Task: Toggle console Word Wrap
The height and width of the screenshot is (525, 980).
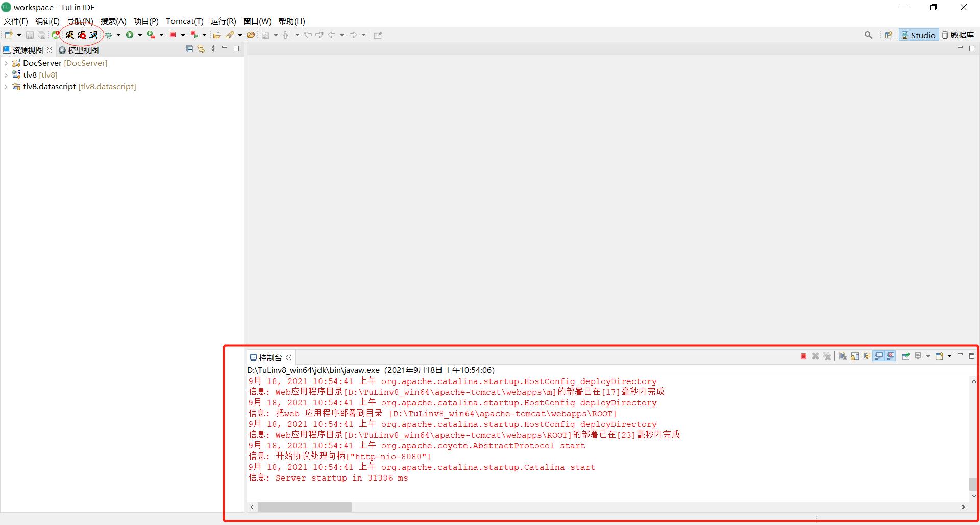Action: point(866,356)
